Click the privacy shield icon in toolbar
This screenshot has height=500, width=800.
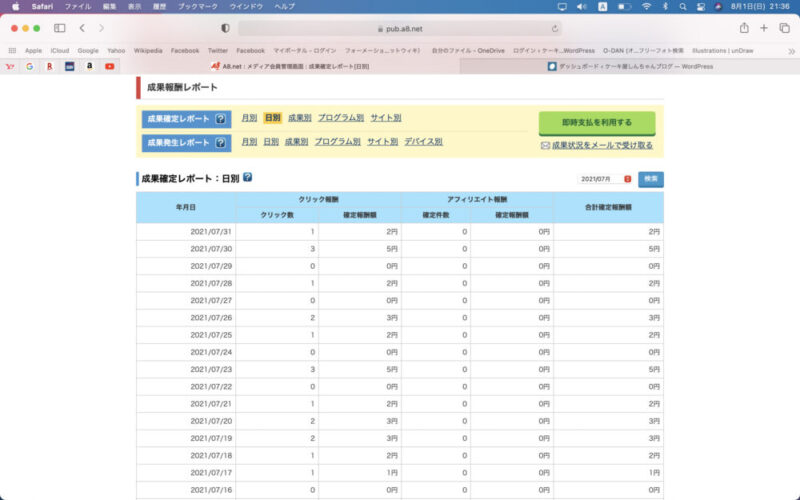[x=225, y=28]
